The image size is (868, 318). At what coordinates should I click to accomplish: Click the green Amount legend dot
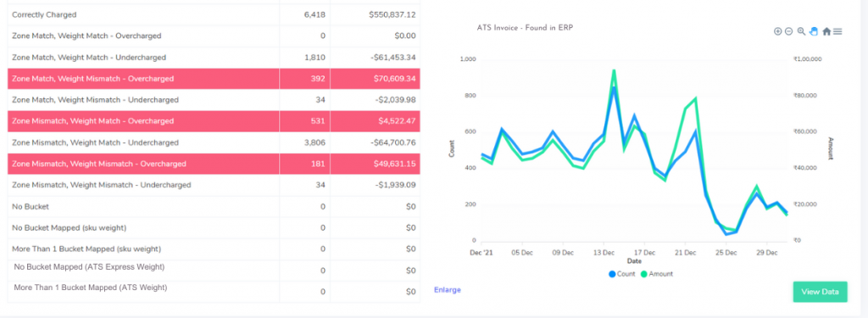(x=644, y=274)
